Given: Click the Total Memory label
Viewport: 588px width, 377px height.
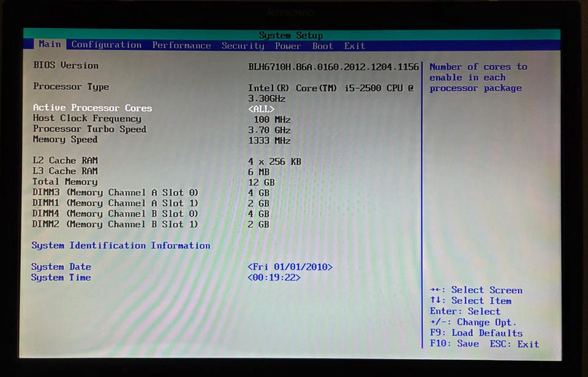Looking at the screenshot, I should [x=66, y=182].
